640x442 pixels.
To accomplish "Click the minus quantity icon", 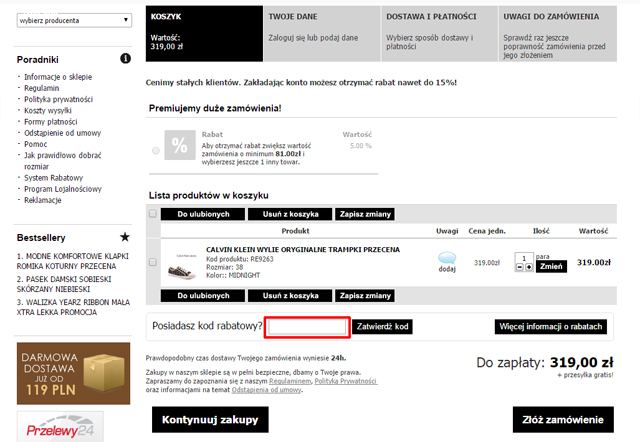I will point(519,268).
